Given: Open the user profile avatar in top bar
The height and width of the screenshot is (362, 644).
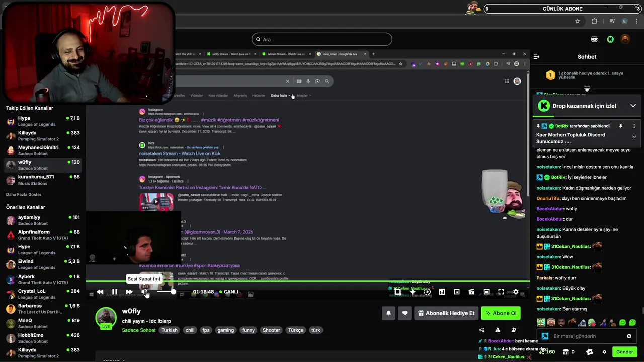Looking at the screenshot, I should pyautogui.click(x=625, y=39).
